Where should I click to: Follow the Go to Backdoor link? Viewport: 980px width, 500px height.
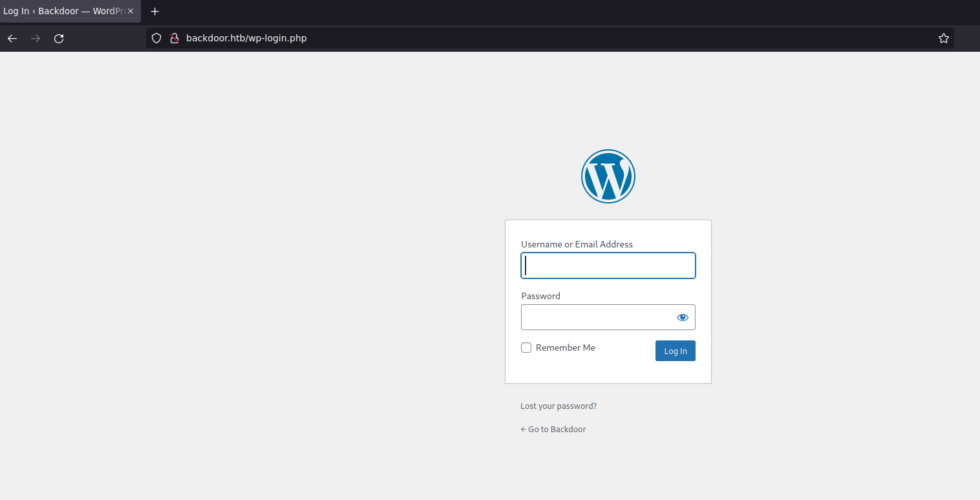click(553, 429)
